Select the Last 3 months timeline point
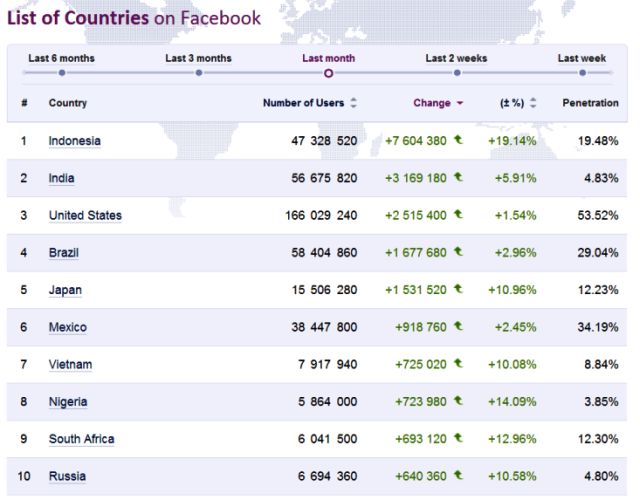Image resolution: width=640 pixels, height=500 pixels. coord(198,73)
